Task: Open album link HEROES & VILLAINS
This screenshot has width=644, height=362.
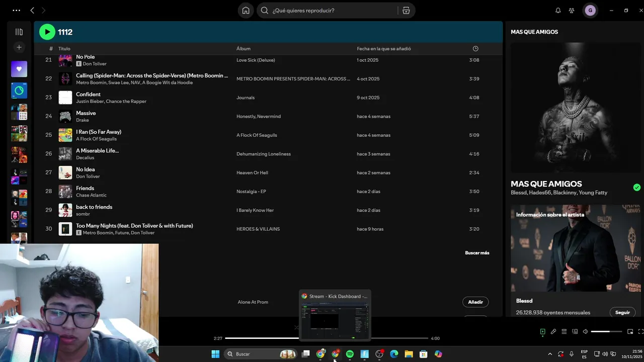Action: click(x=258, y=229)
